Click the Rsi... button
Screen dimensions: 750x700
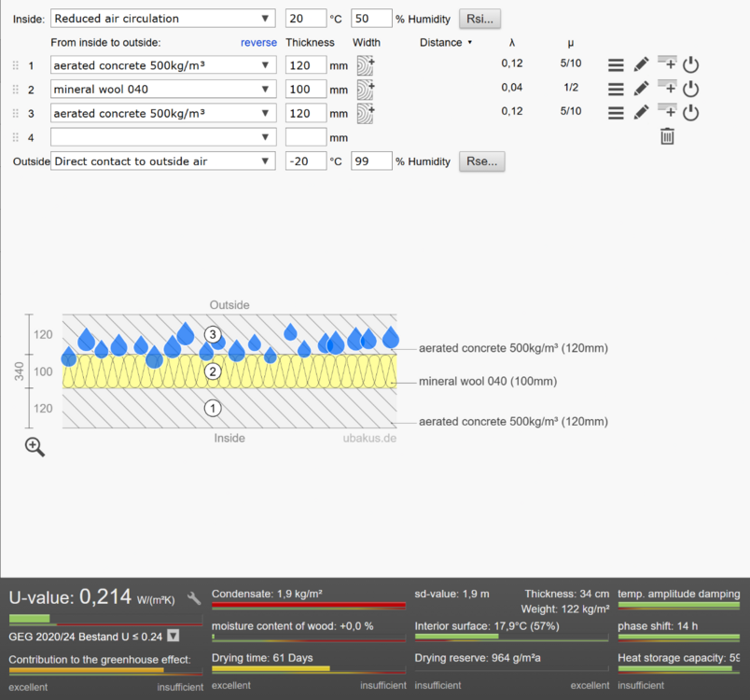(x=479, y=19)
